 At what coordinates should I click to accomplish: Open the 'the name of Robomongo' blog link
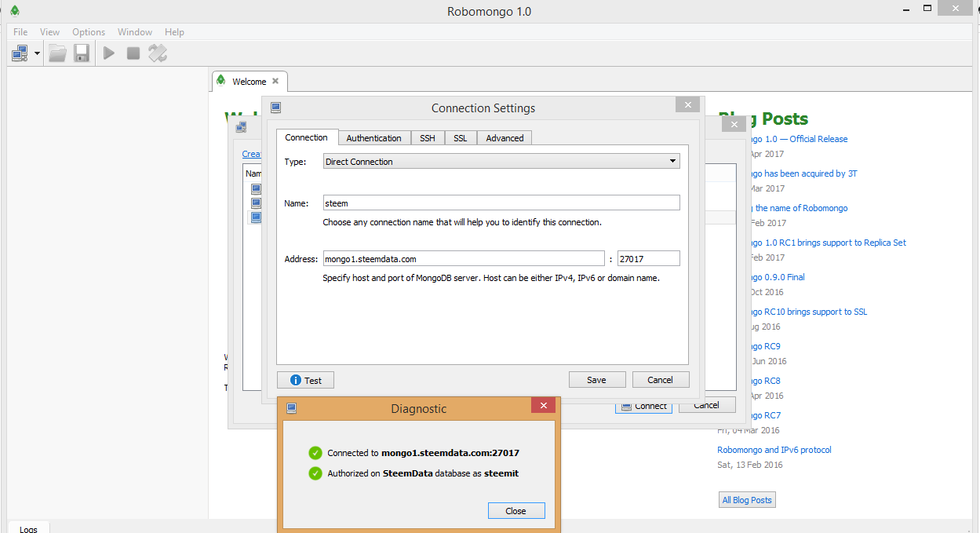[x=801, y=208]
